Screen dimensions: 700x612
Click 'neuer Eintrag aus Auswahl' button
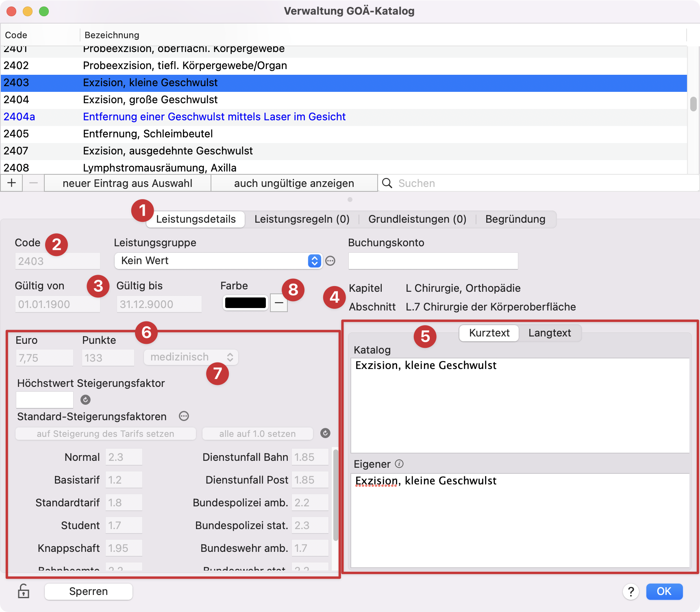point(128,183)
